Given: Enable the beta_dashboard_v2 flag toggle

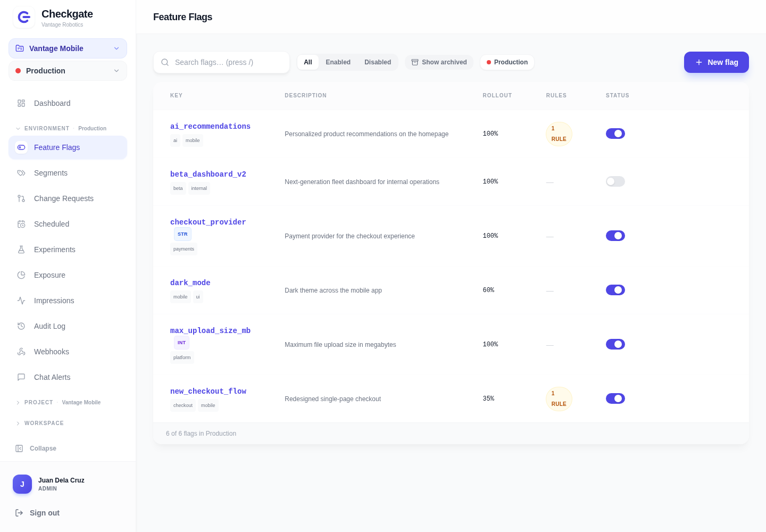Looking at the screenshot, I should click(x=615, y=181).
